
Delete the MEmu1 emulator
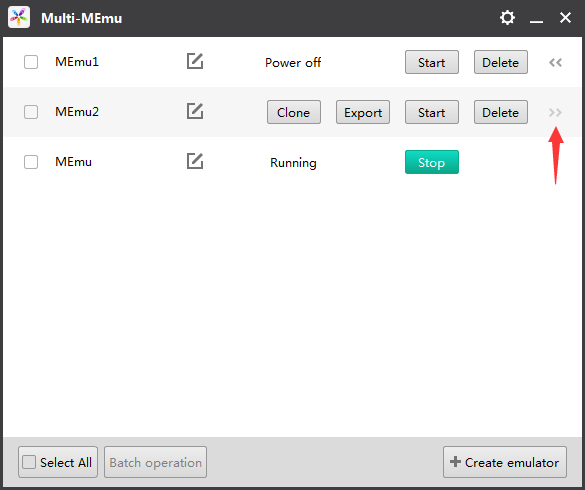501,62
